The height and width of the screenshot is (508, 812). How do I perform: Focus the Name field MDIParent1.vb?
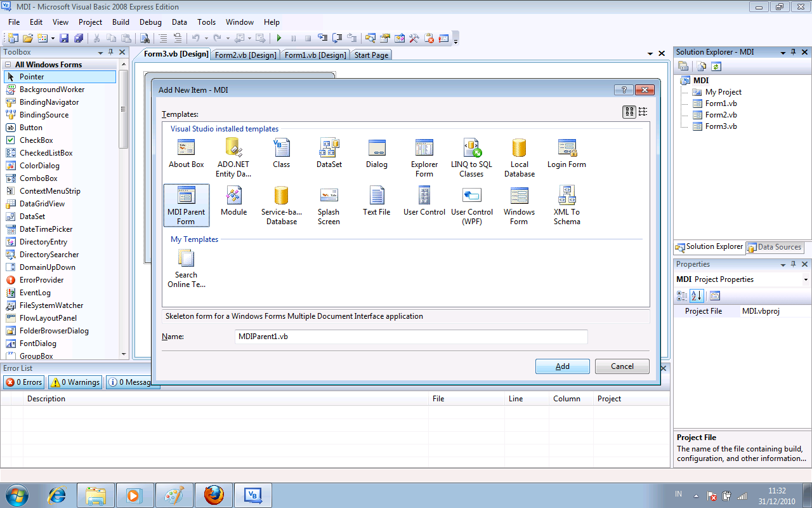[411, 337]
